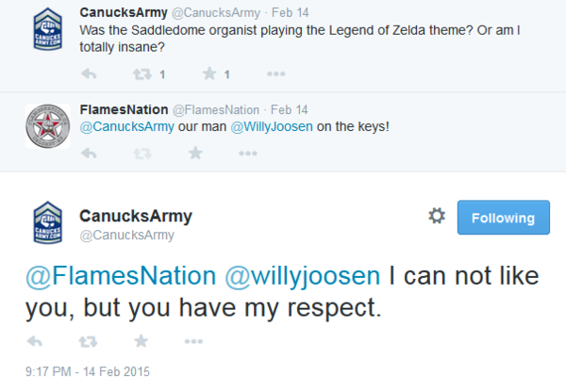Favorite the main respect tweet
Image resolution: width=566 pixels, height=392 pixels.
point(141,341)
